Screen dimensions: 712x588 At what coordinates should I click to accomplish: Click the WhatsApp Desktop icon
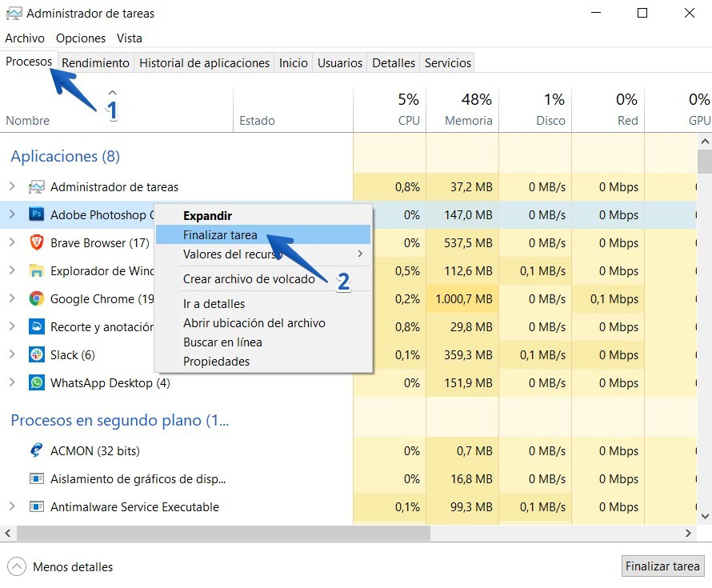click(36, 382)
